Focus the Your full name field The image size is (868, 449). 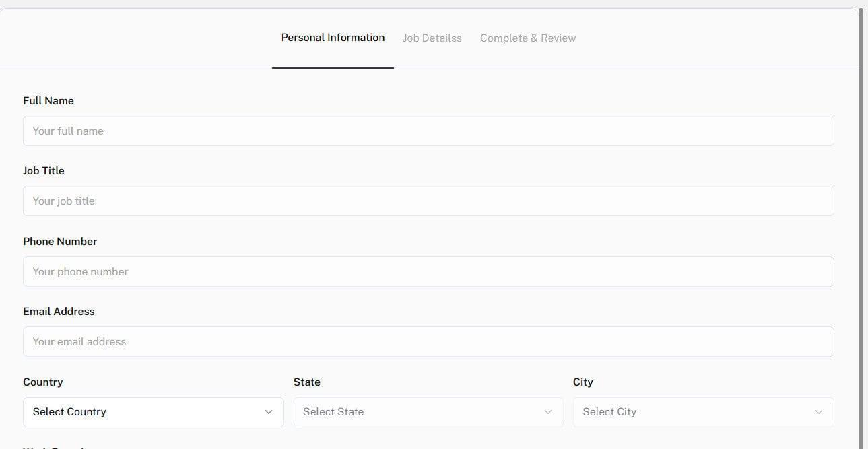point(428,131)
